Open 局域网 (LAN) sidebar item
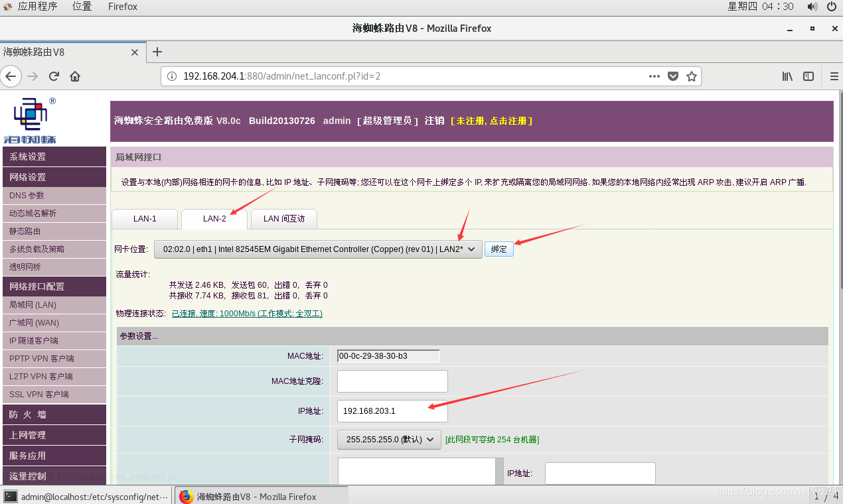This screenshot has height=504, width=843. tap(54, 305)
